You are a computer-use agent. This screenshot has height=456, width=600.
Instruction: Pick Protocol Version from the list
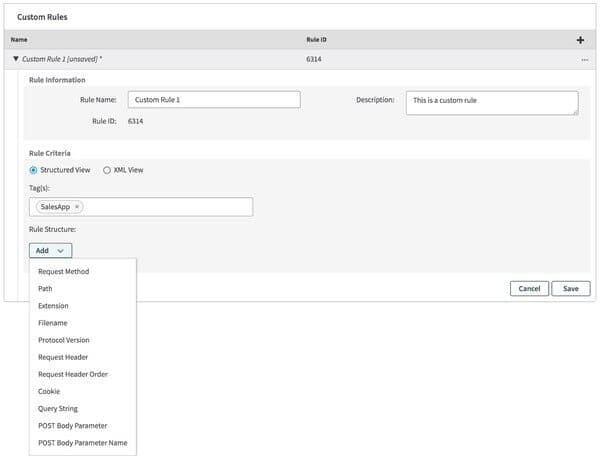tap(64, 340)
